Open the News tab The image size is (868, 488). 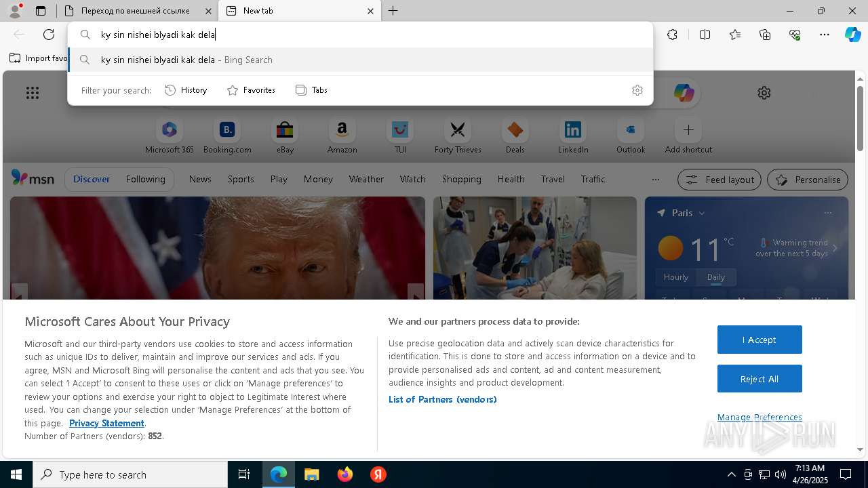[x=200, y=179]
